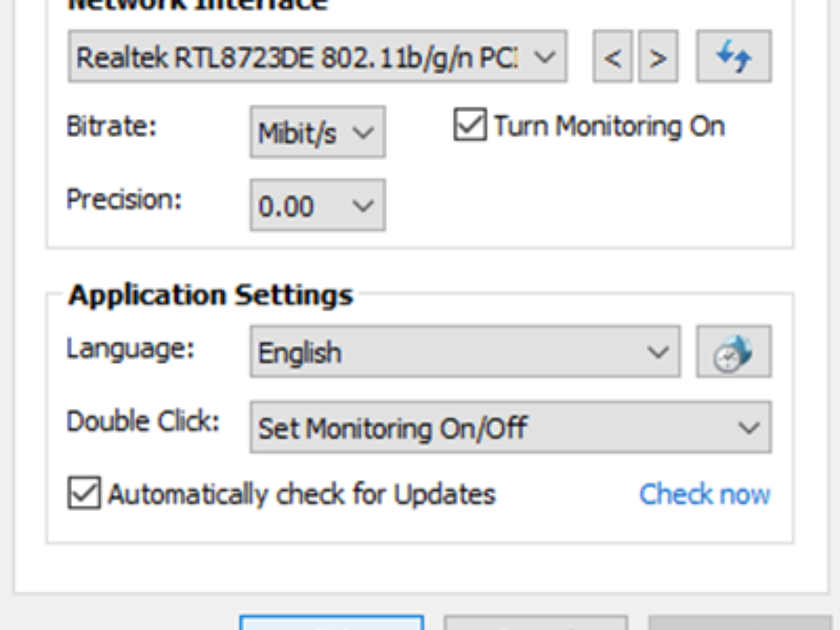Image resolution: width=840 pixels, height=630 pixels.
Task: Select the 'Mibit/s' bitrate unit value
Action: pos(297,133)
